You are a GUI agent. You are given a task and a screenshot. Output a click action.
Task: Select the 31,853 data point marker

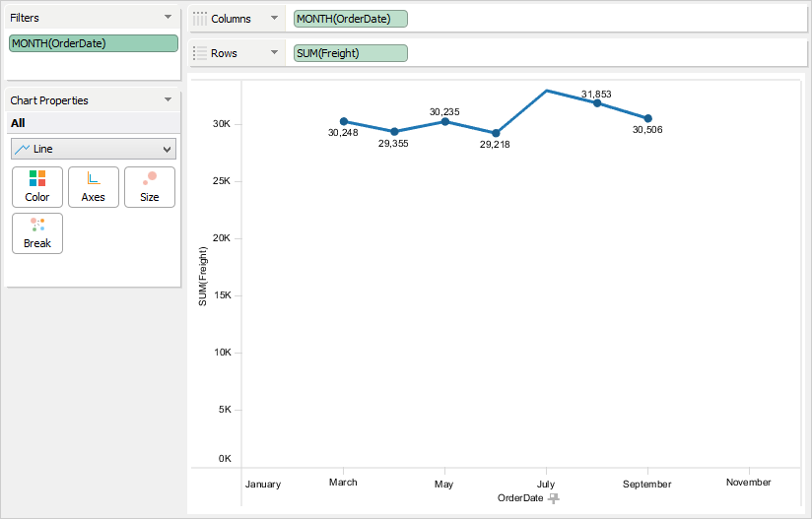597,103
